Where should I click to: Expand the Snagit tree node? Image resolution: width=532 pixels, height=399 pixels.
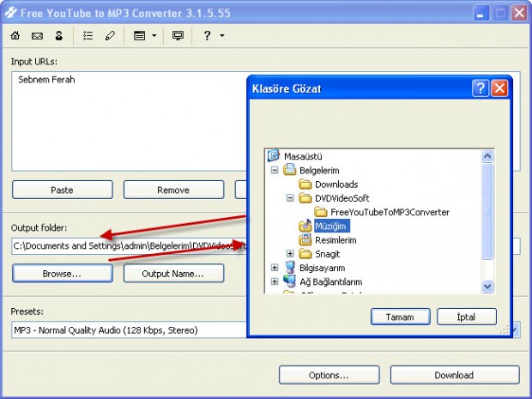(290, 253)
